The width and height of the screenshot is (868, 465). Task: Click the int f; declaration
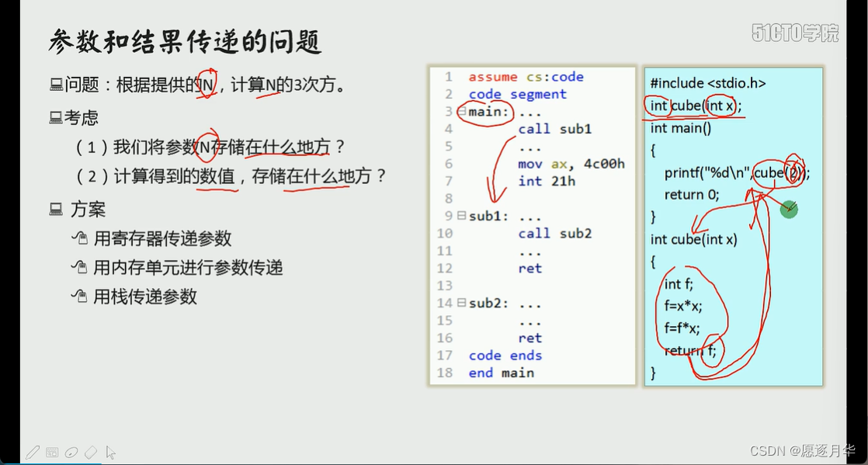(679, 284)
